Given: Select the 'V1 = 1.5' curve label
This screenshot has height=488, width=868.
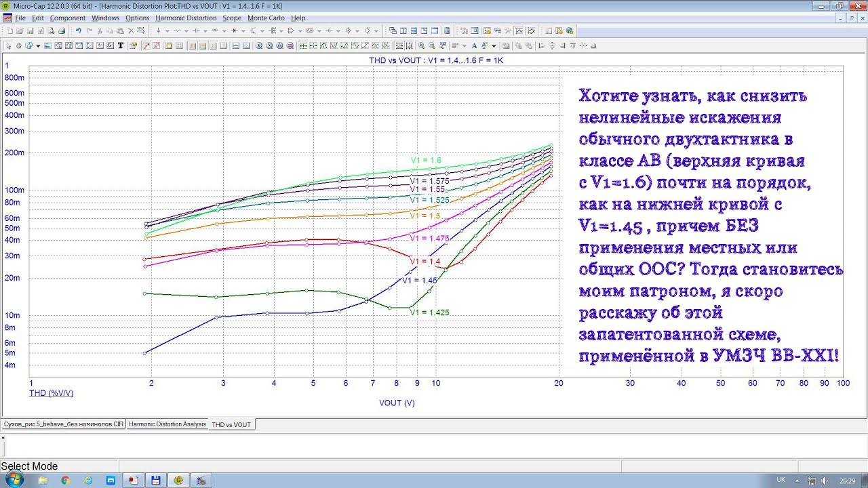Looking at the screenshot, I should (426, 215).
